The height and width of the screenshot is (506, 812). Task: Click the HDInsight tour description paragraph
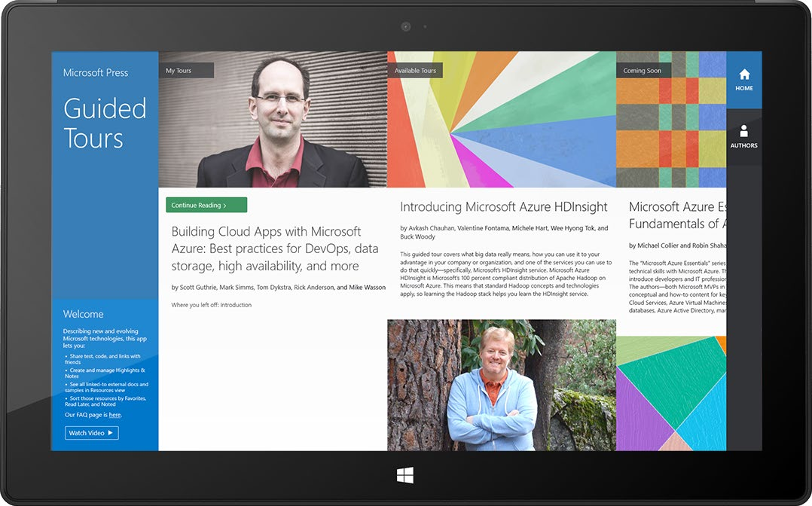coord(505,274)
